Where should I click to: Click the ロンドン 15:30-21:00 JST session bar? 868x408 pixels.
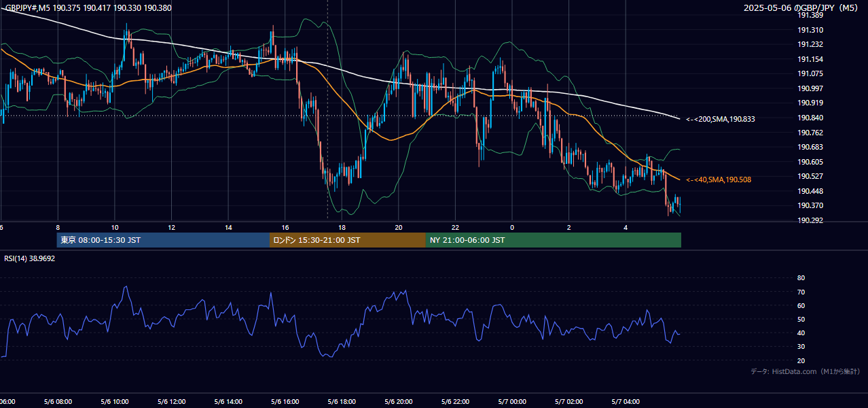348,240
